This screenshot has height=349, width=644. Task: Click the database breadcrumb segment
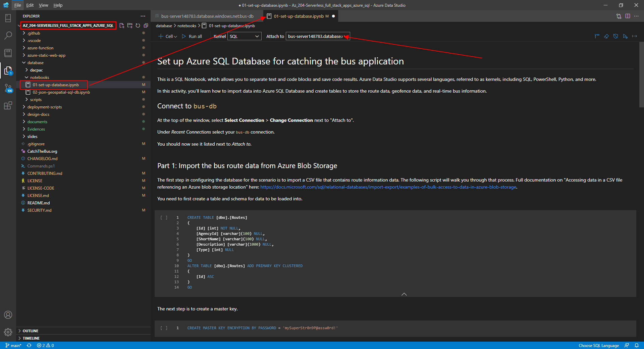pos(164,26)
